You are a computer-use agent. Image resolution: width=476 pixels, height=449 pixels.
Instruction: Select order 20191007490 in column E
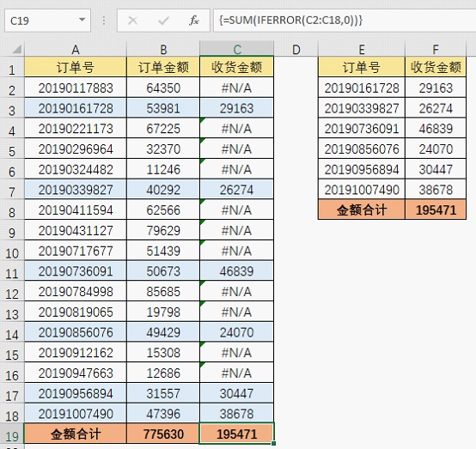click(x=362, y=190)
